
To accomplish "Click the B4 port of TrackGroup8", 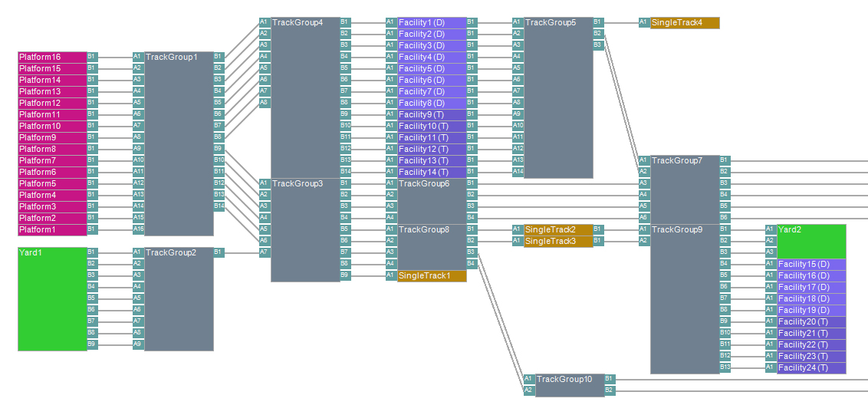I will coord(472,264).
